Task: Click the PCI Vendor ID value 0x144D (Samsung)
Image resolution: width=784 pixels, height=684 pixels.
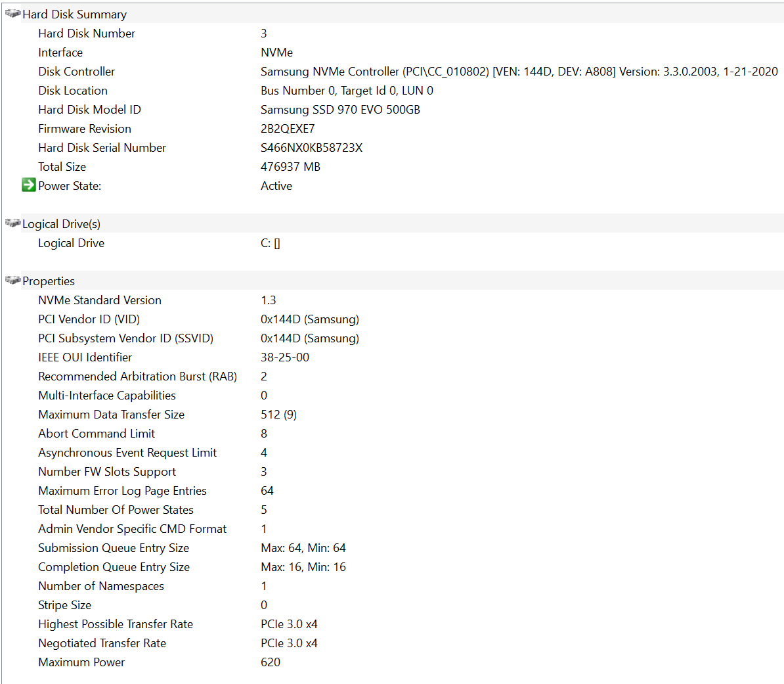Action: pyautogui.click(x=310, y=319)
